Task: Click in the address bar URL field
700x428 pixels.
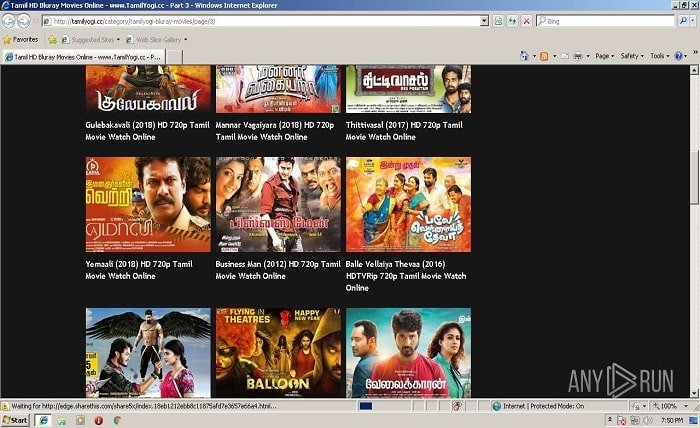Action: [x=261, y=21]
